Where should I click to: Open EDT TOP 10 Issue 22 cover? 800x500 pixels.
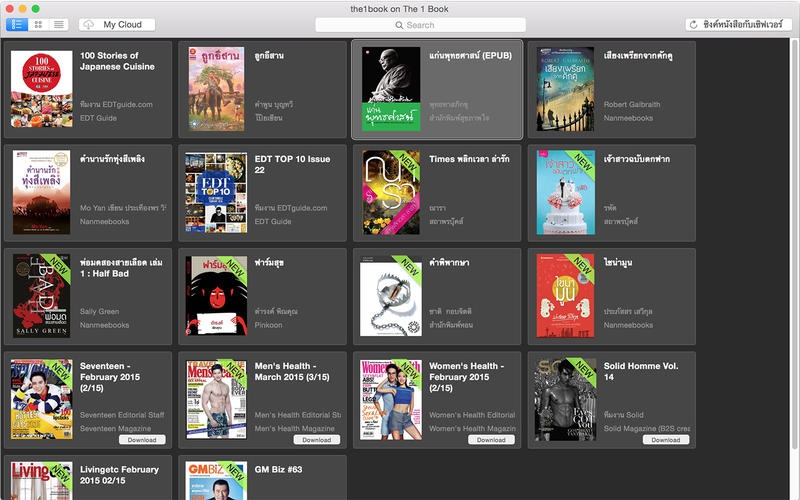point(216,193)
